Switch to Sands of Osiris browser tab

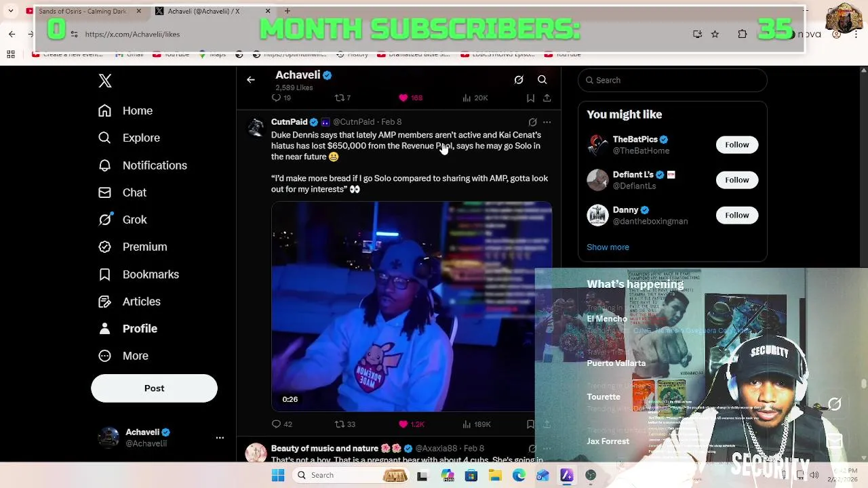tap(81, 11)
